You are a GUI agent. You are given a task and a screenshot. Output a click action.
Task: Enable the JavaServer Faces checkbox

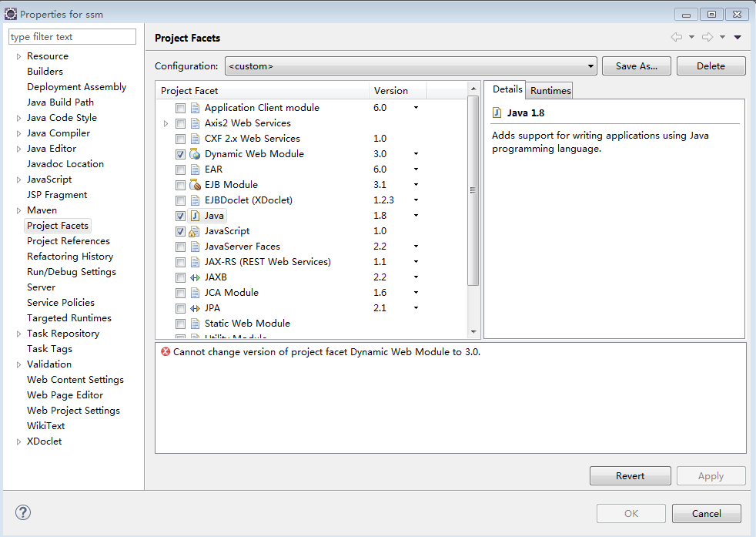point(180,247)
